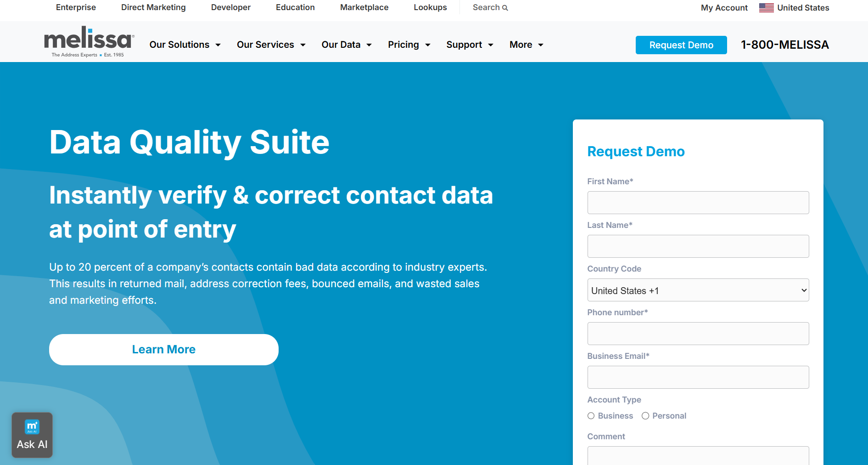Screen dimensions: 868x465
Task: Click the United States flag icon
Action: (766, 8)
